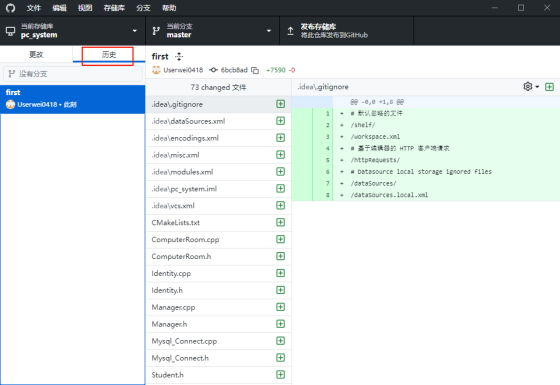The height and width of the screenshot is (385, 560).
Task: Select the .idea\encodings.xml file
Action: [x=218, y=138]
